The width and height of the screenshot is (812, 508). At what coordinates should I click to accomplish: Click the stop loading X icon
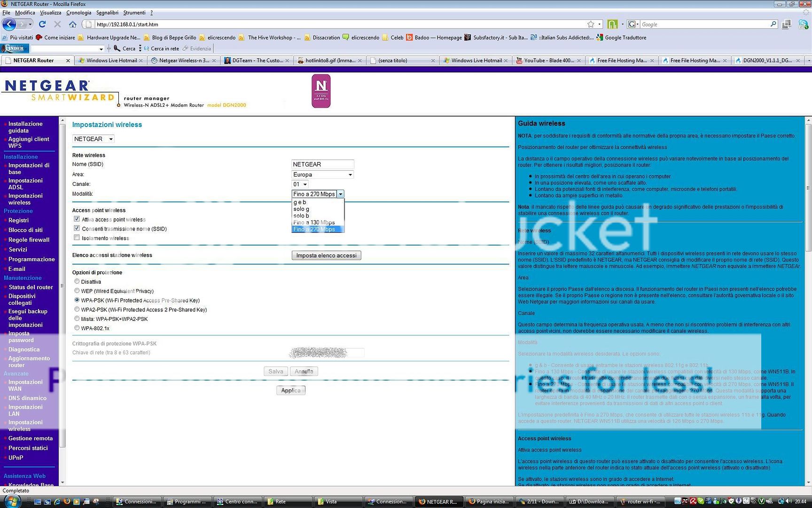(57, 24)
